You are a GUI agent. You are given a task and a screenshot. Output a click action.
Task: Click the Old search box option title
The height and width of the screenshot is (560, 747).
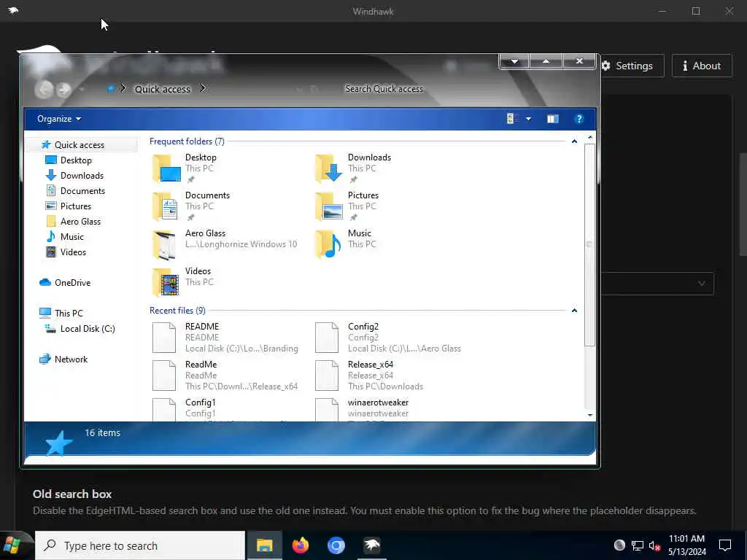click(72, 494)
